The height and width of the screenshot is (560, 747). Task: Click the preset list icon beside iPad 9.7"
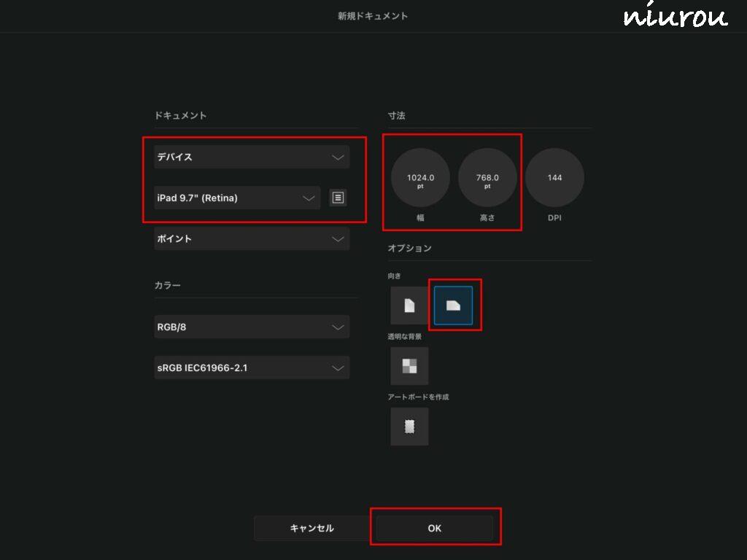[x=338, y=198]
